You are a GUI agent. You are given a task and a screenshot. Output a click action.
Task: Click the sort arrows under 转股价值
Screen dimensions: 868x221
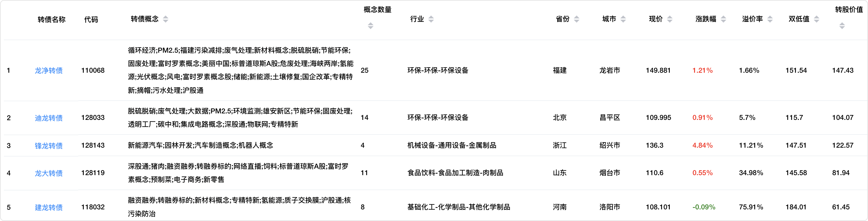point(842,26)
